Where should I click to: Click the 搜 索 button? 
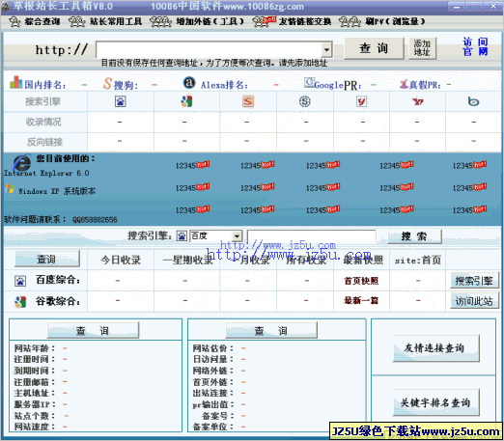tap(414, 236)
